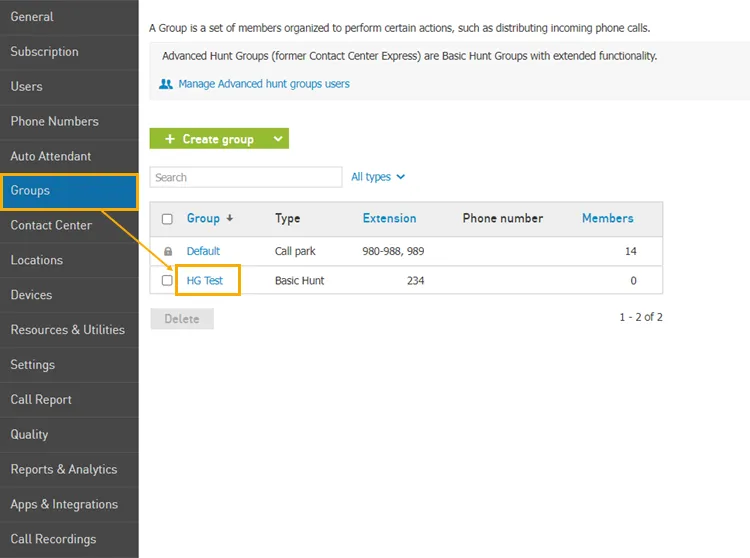This screenshot has height=558, width=750.
Task: Open the Devices section
Action: [69, 295]
